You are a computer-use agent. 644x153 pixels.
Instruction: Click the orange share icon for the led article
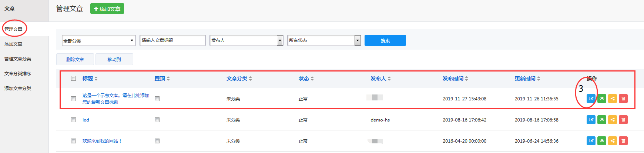point(612,120)
